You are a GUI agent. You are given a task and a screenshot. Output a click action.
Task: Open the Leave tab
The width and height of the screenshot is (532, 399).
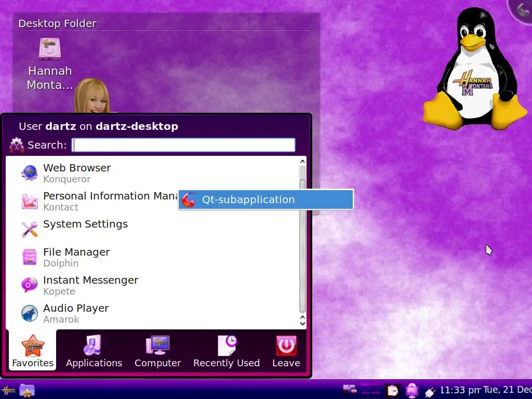(x=286, y=351)
